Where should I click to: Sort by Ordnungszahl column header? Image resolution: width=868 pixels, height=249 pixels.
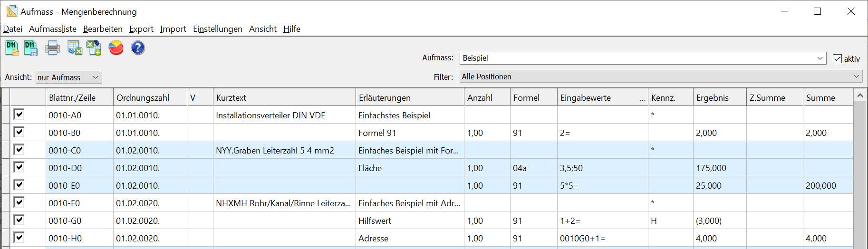tap(143, 98)
